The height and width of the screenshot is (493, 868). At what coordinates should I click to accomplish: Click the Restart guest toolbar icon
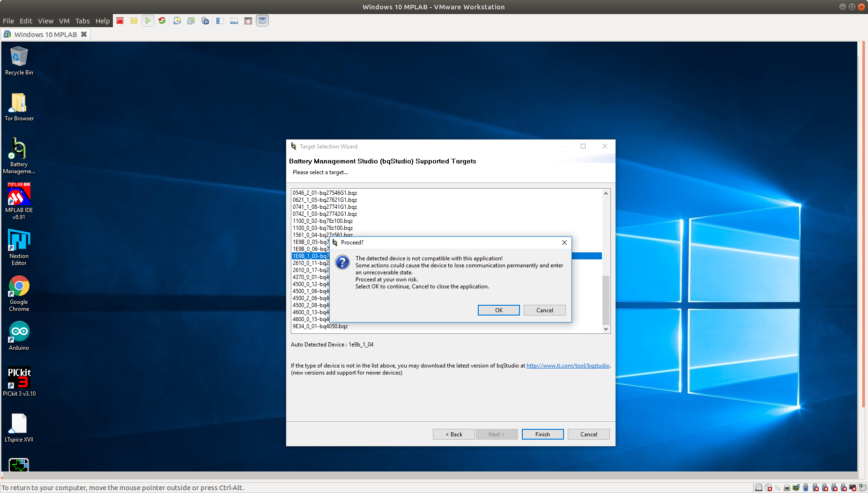click(x=162, y=21)
